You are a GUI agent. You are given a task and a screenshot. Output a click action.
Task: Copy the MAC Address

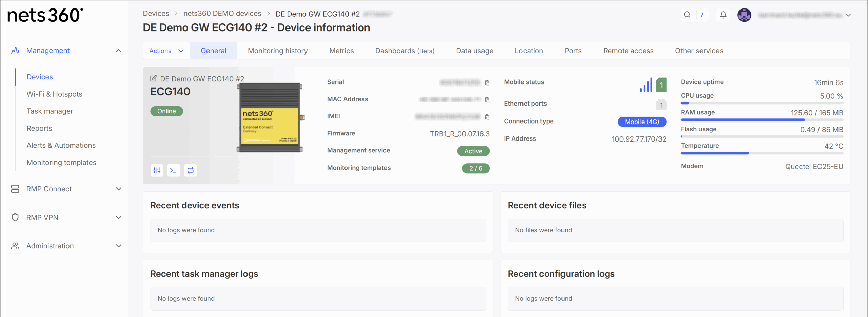(487, 99)
